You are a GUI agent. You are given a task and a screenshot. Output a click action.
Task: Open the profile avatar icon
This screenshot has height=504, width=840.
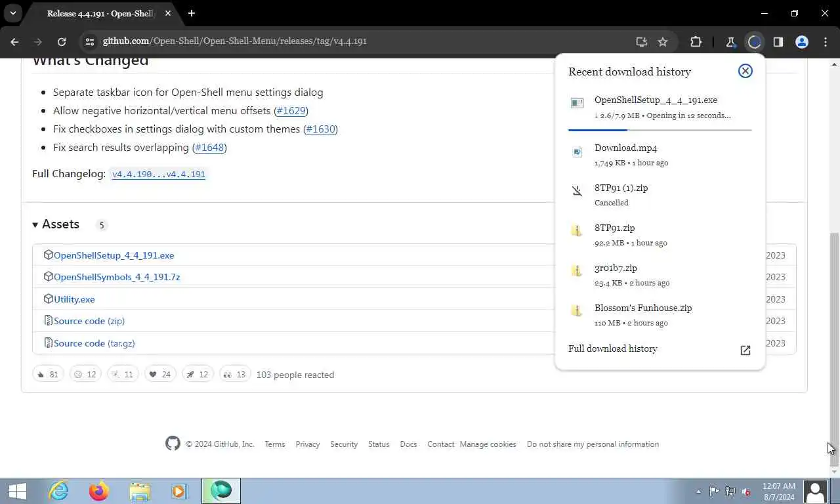tap(801, 41)
